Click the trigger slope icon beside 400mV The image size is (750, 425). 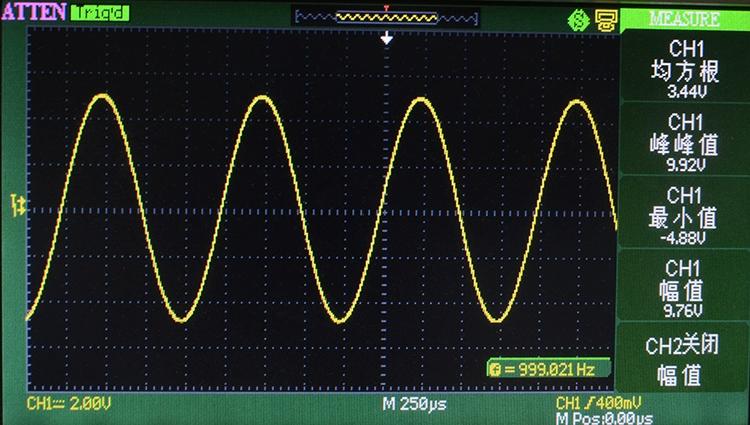[587, 403]
